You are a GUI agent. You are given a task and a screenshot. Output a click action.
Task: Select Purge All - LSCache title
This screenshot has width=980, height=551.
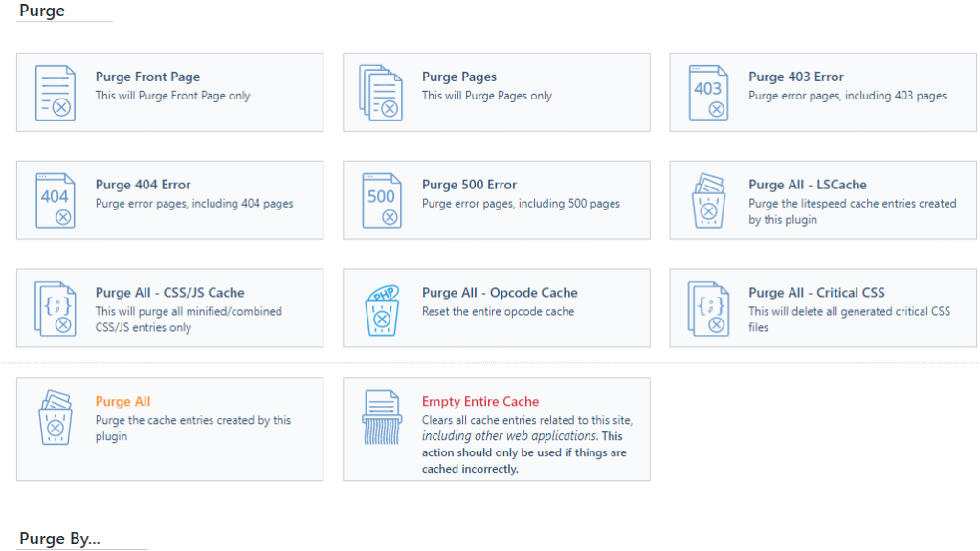coord(808,185)
